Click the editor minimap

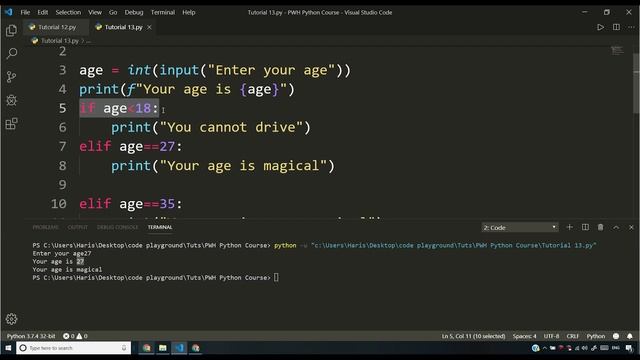(x=617, y=51)
